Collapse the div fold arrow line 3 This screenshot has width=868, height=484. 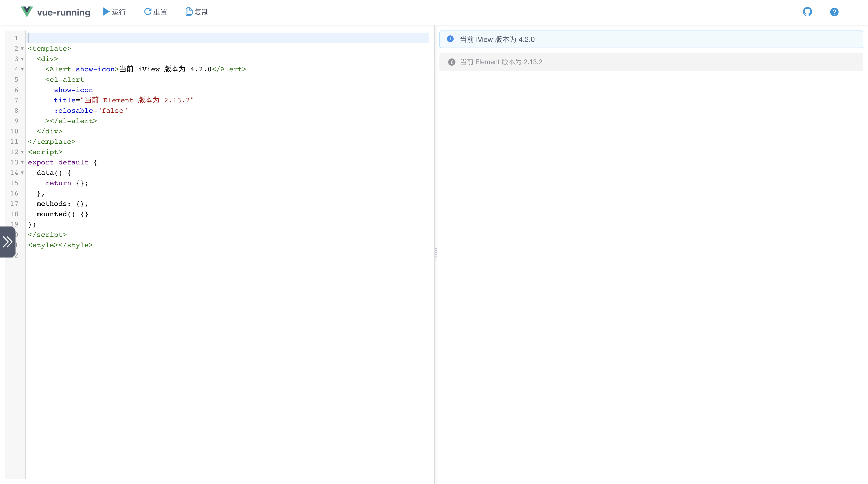click(x=22, y=59)
